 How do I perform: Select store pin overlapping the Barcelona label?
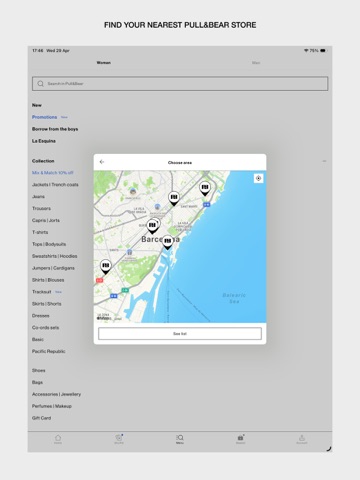coord(168,242)
